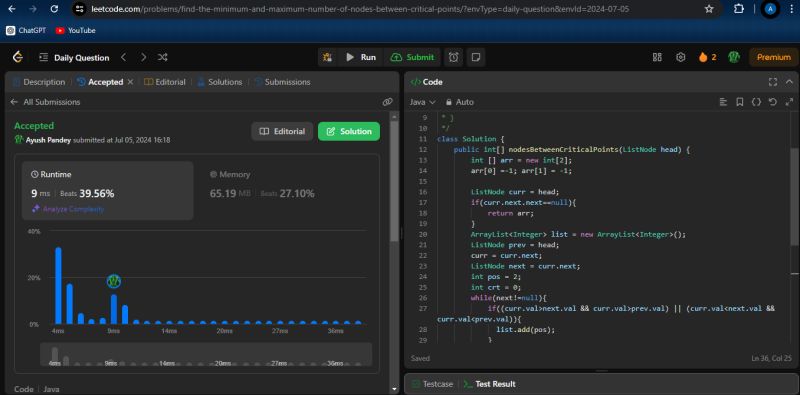800x395 pixels.
Task: Submit the solution
Action: point(412,57)
